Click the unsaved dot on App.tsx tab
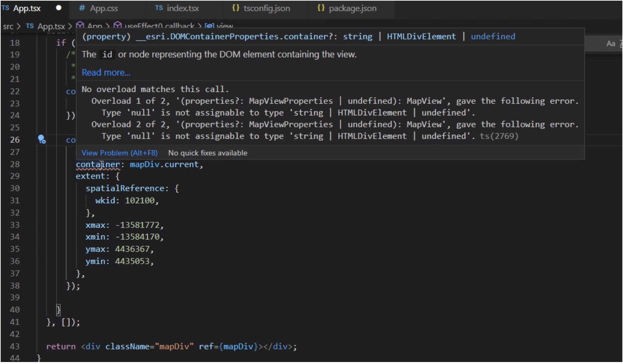The width and height of the screenshot is (623, 364). [x=59, y=8]
